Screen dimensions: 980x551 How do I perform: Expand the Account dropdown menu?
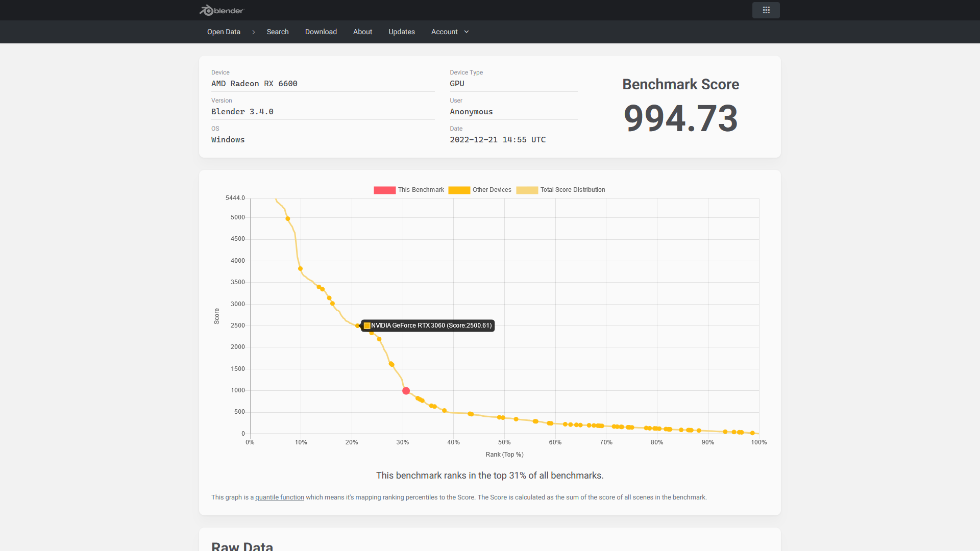[x=444, y=32]
